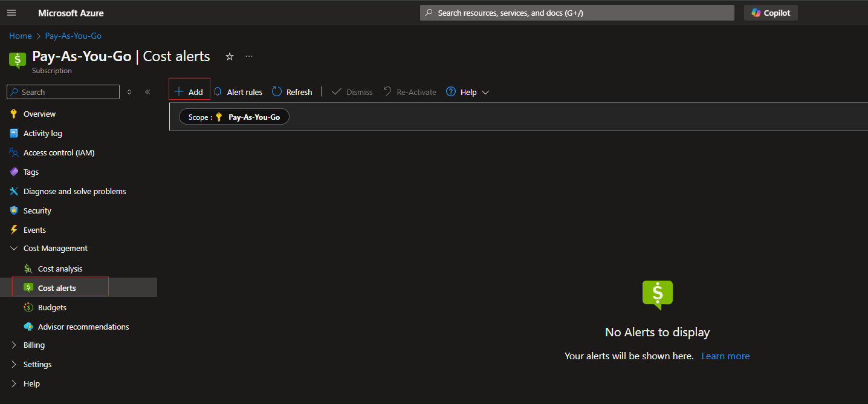Click the Cost alerts sidebar icon
868x404 pixels.
[28, 287]
